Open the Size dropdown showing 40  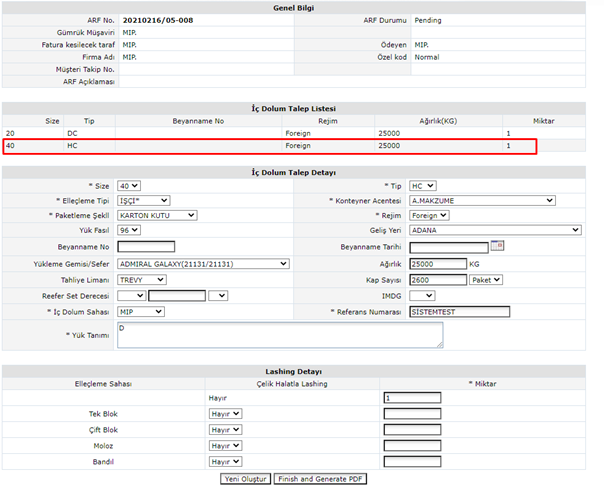[x=129, y=185]
